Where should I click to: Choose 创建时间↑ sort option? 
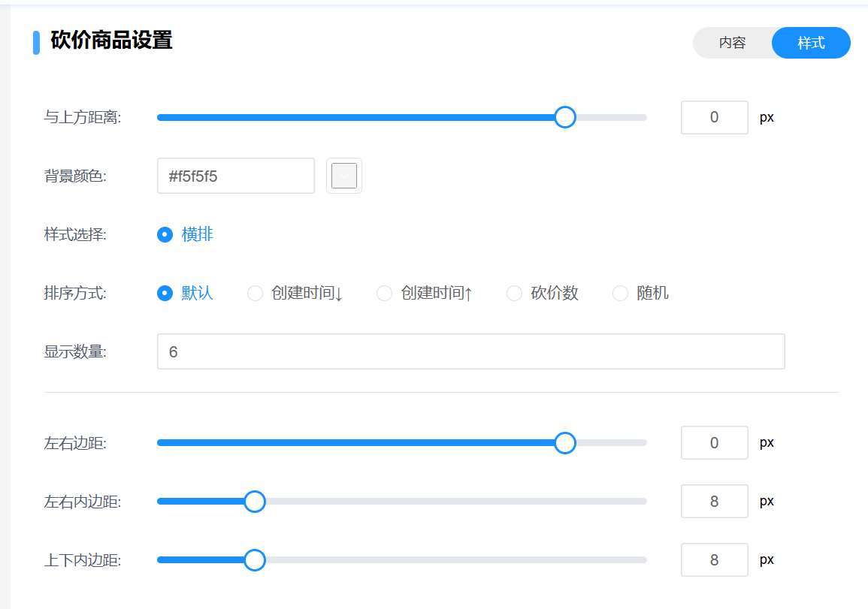coord(385,293)
